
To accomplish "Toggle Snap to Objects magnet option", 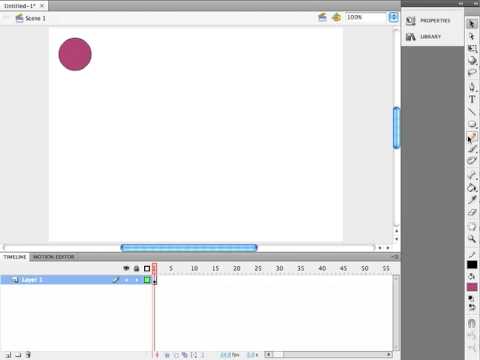I will [x=472, y=323].
